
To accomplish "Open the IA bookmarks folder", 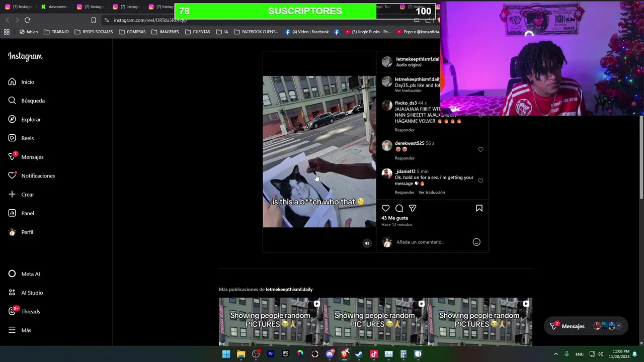I will click(x=222, y=32).
